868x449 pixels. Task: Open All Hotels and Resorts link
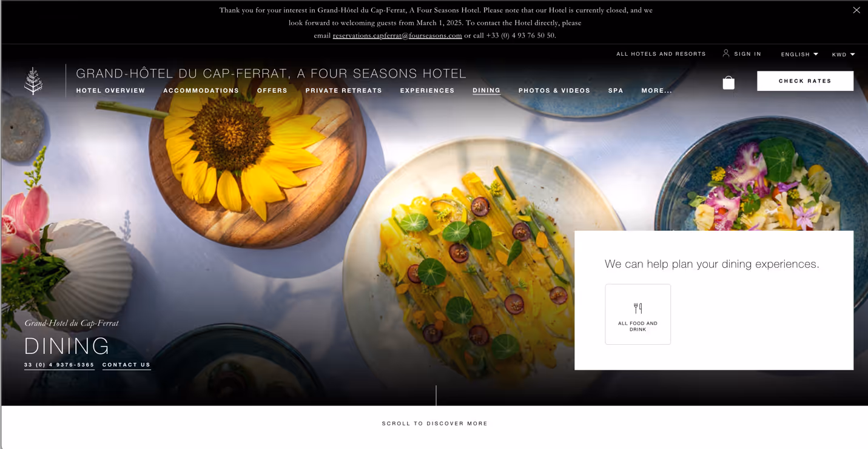point(661,54)
